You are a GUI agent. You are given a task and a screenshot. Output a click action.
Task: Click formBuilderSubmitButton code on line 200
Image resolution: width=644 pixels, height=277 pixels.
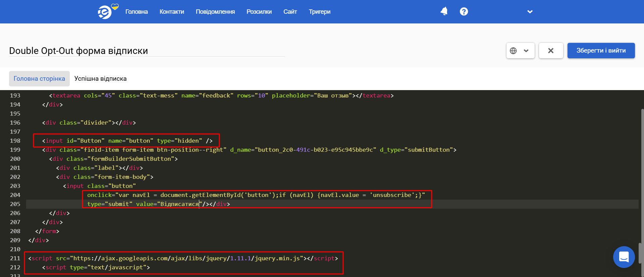point(113,159)
